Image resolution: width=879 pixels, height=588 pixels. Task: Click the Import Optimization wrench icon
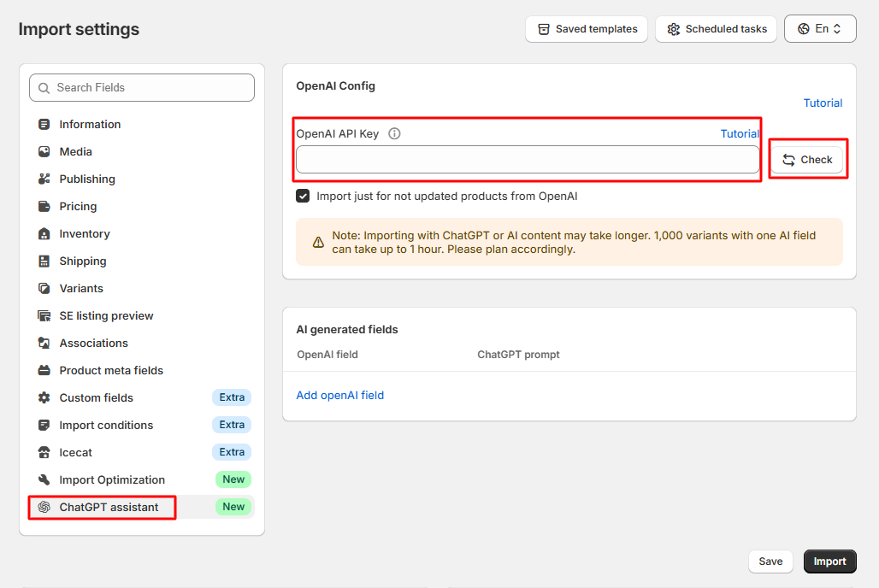(44, 479)
